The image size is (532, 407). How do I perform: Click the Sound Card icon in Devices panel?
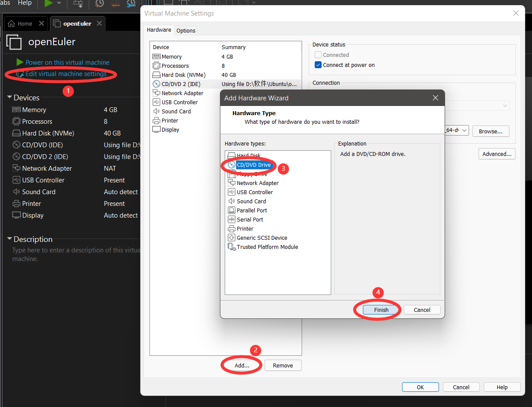point(17,192)
